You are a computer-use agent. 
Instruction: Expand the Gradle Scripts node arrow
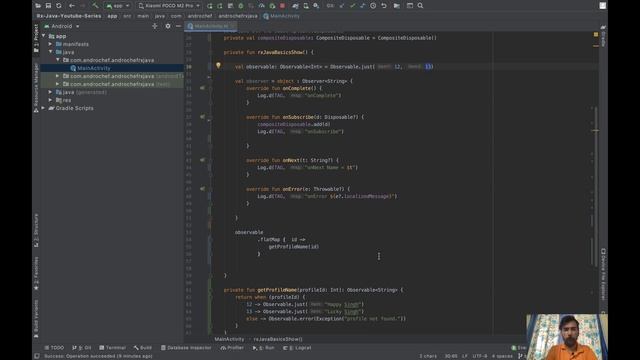click(44, 108)
